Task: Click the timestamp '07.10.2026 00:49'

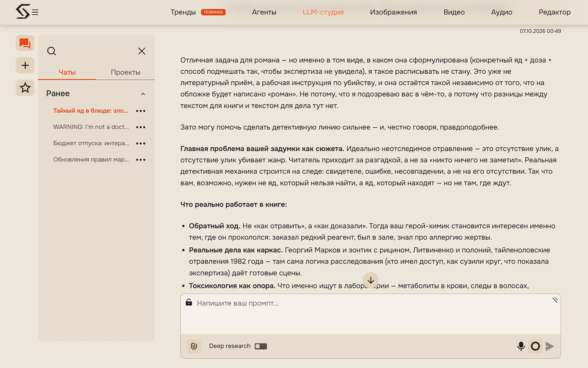Action: coord(540,31)
